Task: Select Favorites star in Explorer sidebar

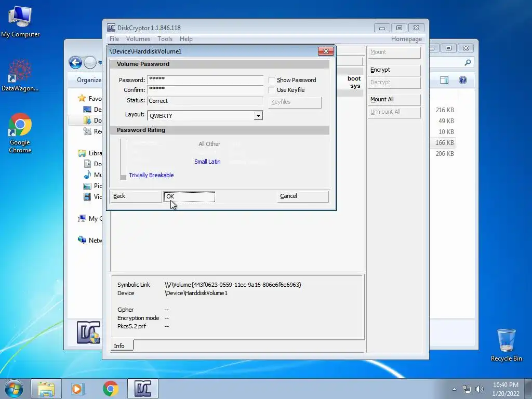Action: 82,98
